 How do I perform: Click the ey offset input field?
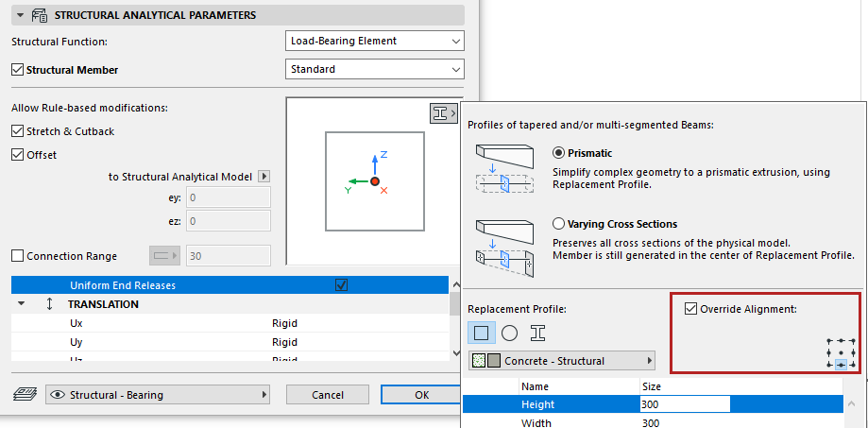coord(229,197)
